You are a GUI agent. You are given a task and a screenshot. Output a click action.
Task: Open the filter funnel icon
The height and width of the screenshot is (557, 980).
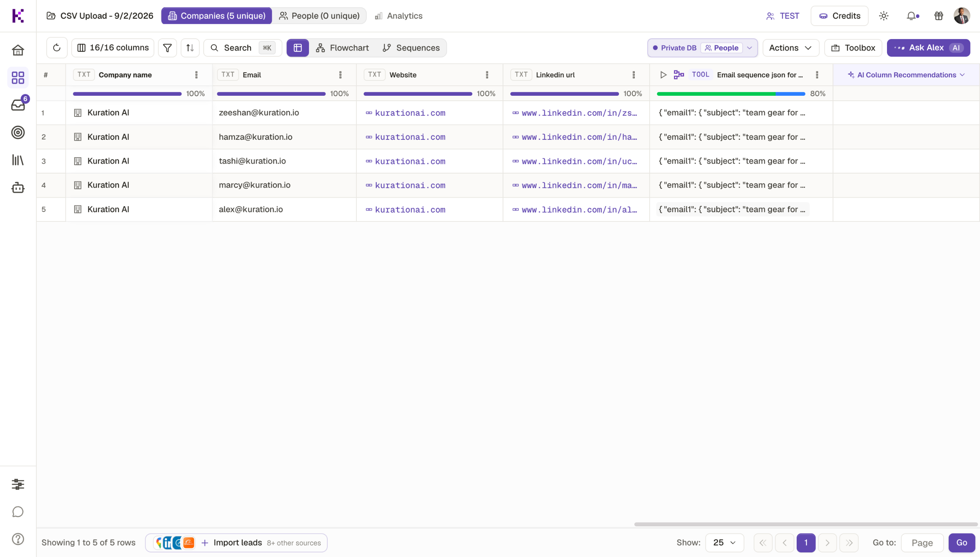167,48
